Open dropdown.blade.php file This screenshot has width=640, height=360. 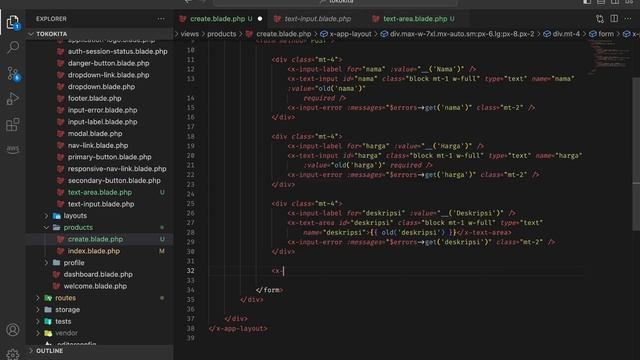101,87
